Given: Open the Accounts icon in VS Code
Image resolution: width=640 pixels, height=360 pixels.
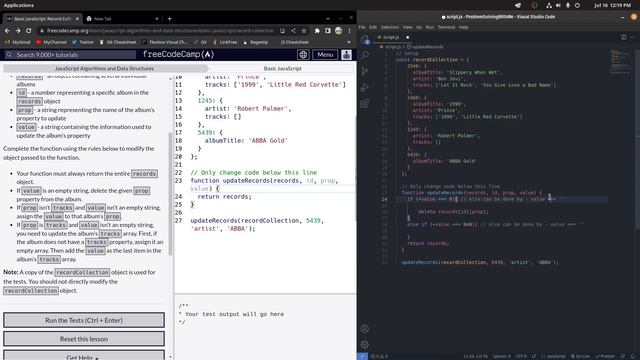Looking at the screenshot, I should [365, 329].
